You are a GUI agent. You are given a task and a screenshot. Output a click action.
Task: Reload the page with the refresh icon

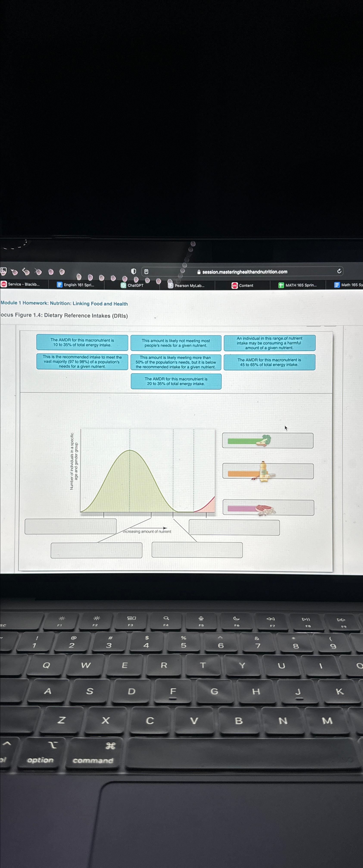click(x=339, y=271)
